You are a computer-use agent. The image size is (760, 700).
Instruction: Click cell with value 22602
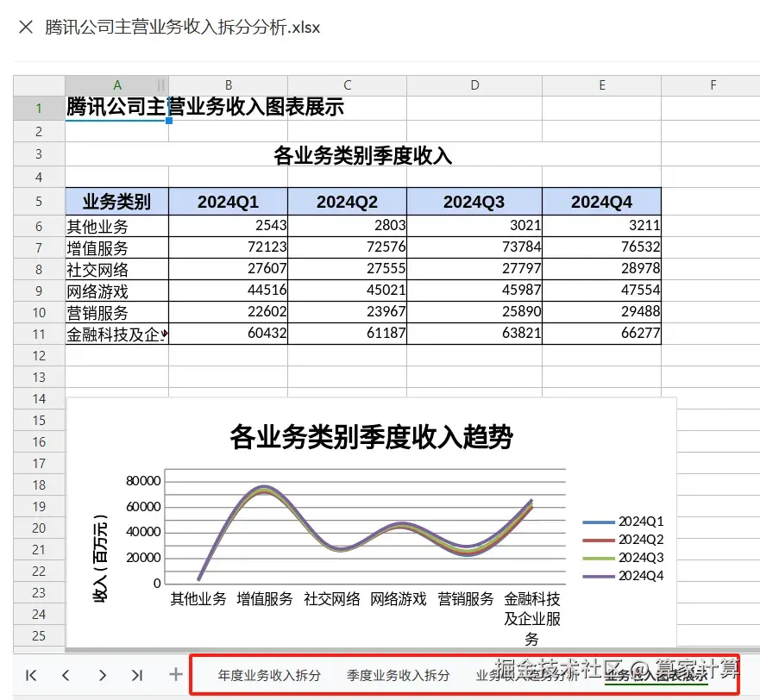pyautogui.click(x=229, y=312)
